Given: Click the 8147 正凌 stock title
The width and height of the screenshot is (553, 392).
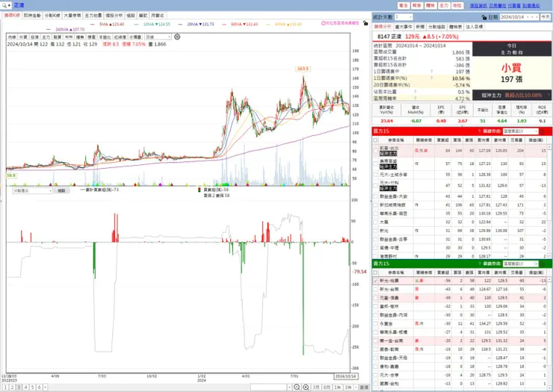Looking at the screenshot, I should pyautogui.click(x=389, y=37).
